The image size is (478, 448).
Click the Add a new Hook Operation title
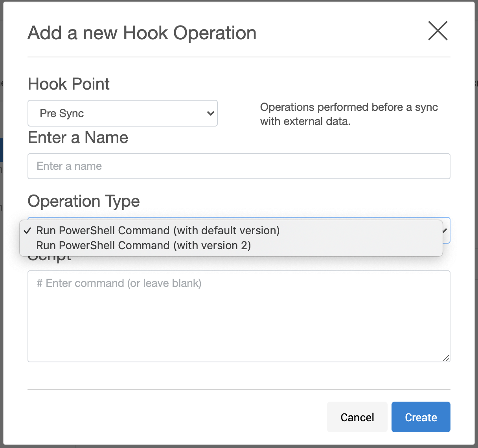142,33
